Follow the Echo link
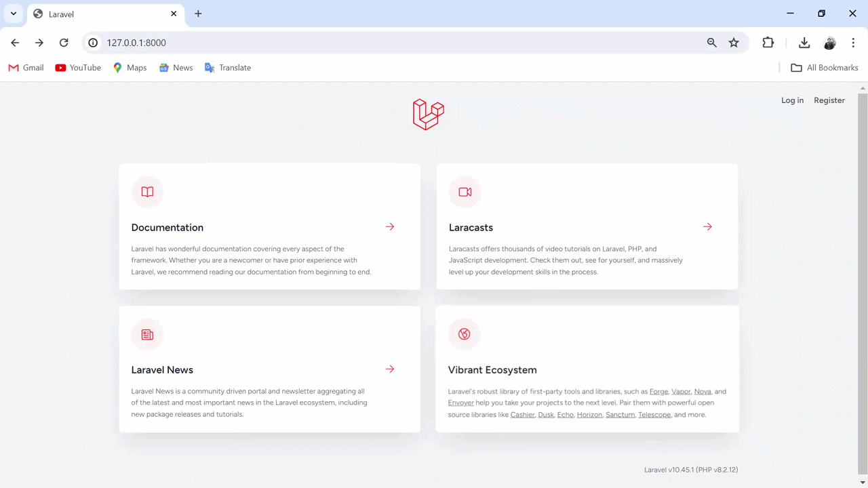868x488 pixels. pyautogui.click(x=566, y=415)
